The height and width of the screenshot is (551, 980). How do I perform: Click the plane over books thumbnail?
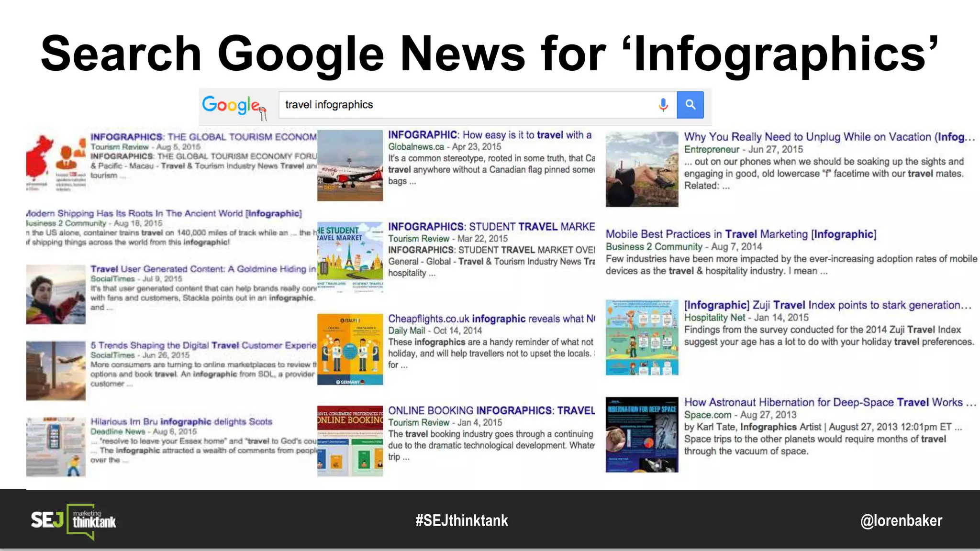56,371
